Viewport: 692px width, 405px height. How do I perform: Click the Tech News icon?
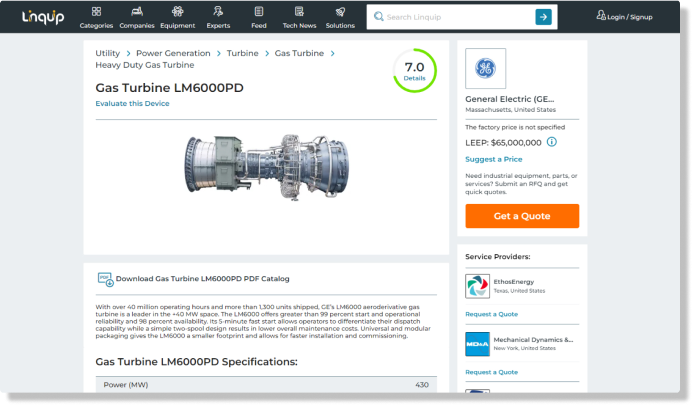299,11
